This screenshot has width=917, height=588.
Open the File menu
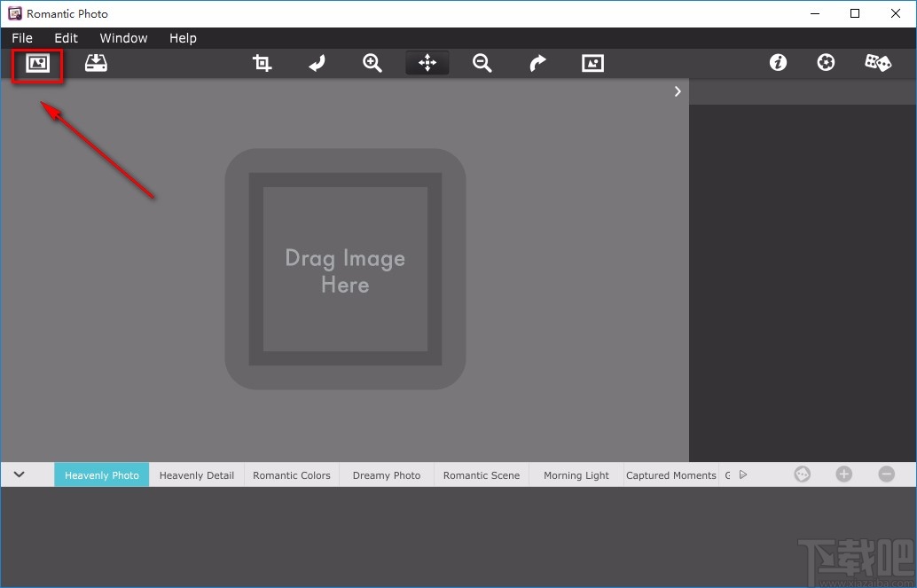point(22,38)
